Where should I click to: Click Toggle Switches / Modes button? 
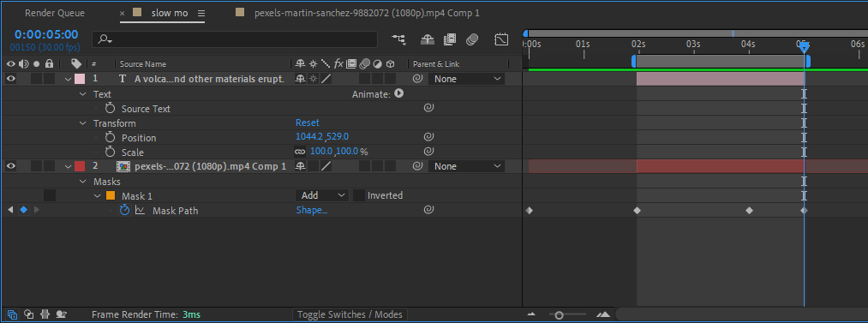click(x=350, y=314)
